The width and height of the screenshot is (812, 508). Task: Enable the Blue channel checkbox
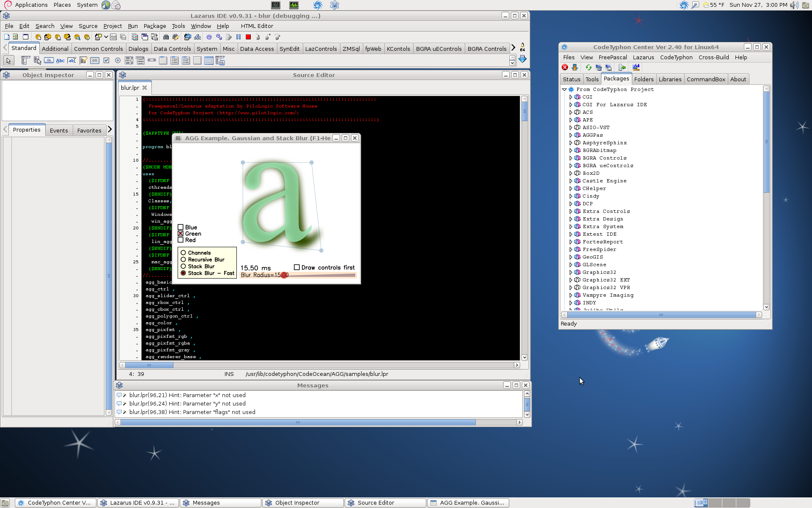pos(181,227)
